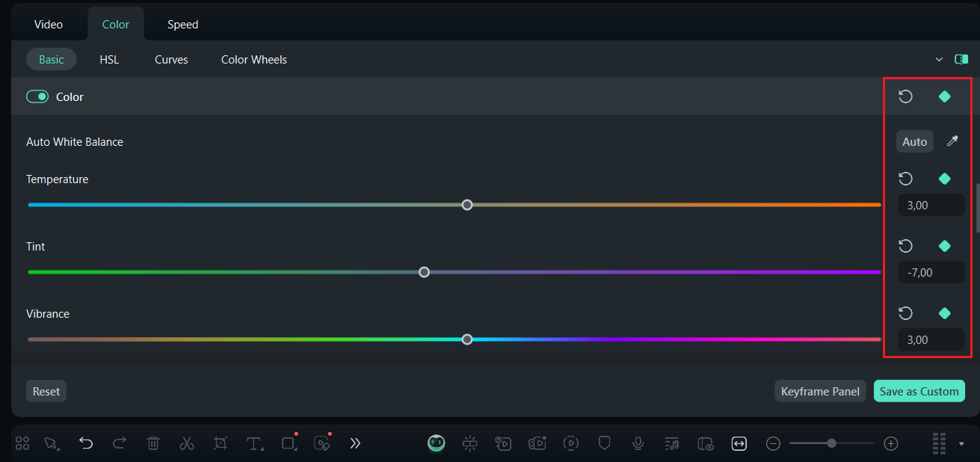Add a keyframe for Temperature
The image size is (980, 462).
[944, 179]
